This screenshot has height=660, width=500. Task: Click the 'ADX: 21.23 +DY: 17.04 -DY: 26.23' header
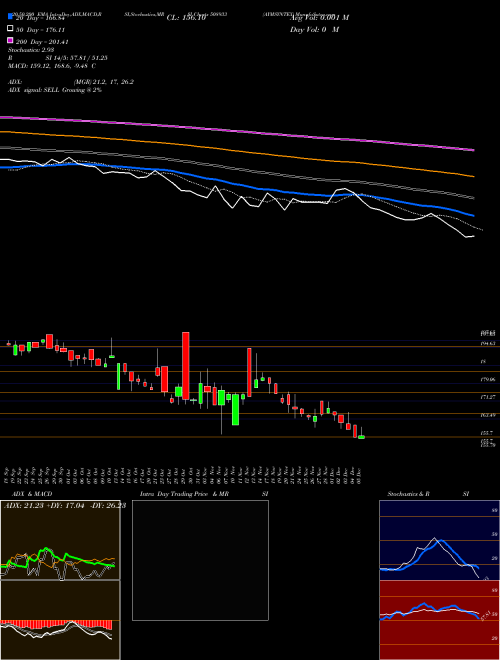pyautogui.click(x=65, y=505)
